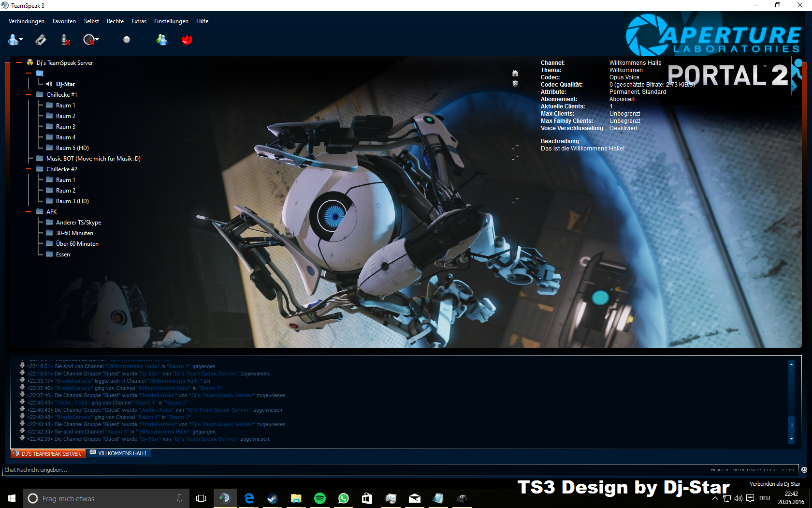Click the chat log scrollbar thumb
This screenshot has height=508, width=812.
[791, 425]
